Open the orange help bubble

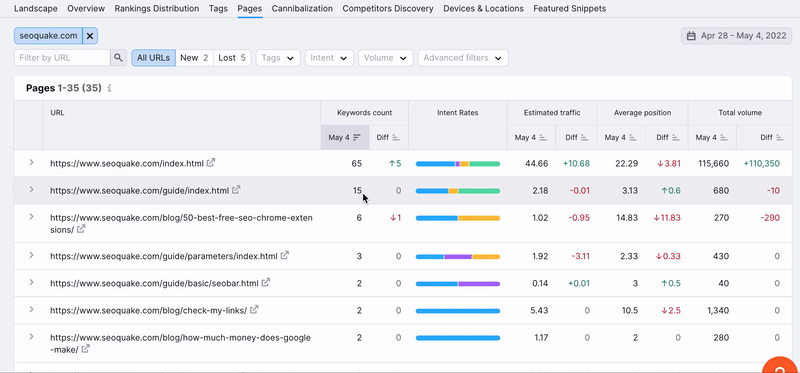[780, 365]
